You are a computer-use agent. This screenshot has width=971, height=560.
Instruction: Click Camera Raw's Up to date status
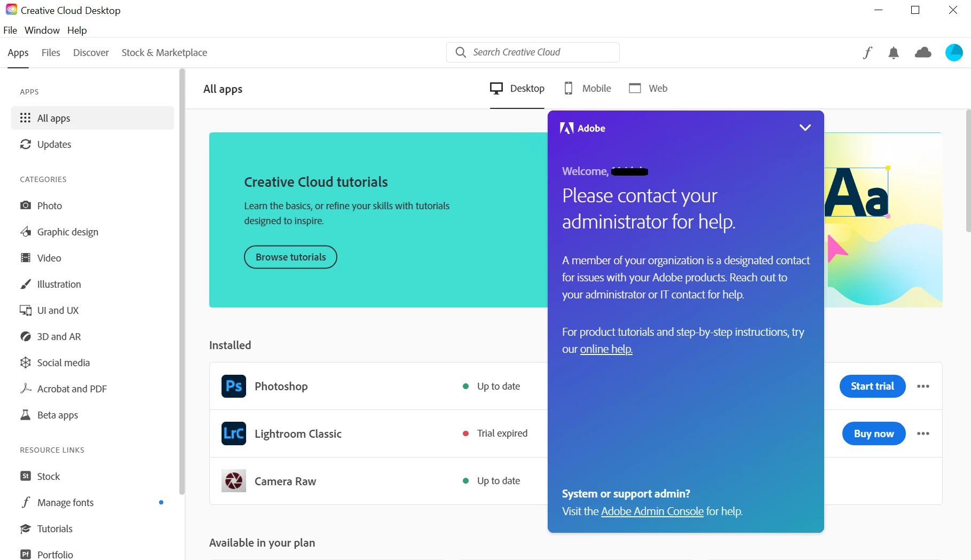pos(499,481)
